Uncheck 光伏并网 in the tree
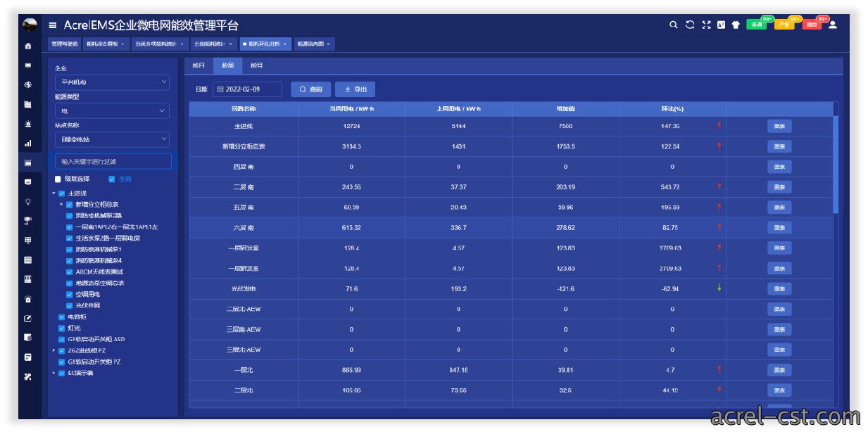Viewport: 868px width, 434px height. [x=70, y=305]
